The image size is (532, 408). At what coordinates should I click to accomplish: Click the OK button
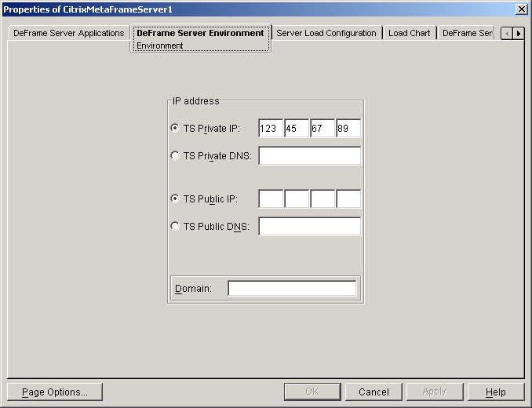[312, 392]
